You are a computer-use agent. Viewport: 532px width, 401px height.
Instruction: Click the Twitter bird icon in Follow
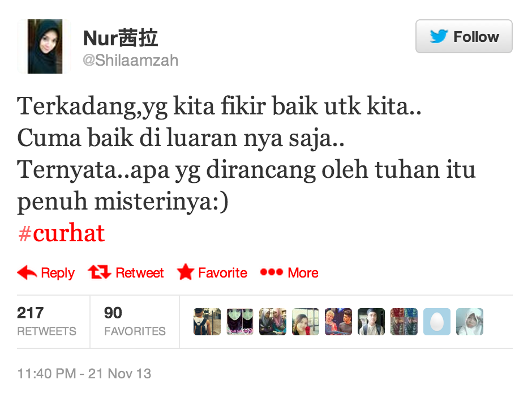[439, 36]
